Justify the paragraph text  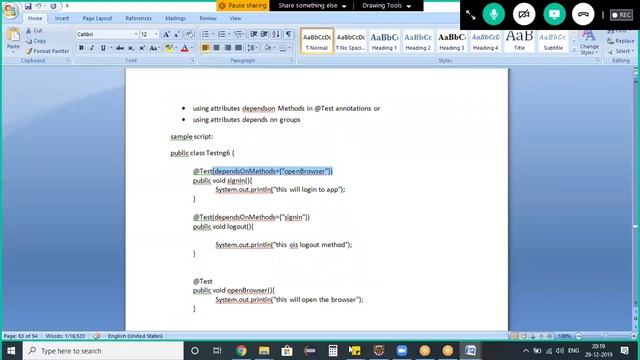[238, 48]
